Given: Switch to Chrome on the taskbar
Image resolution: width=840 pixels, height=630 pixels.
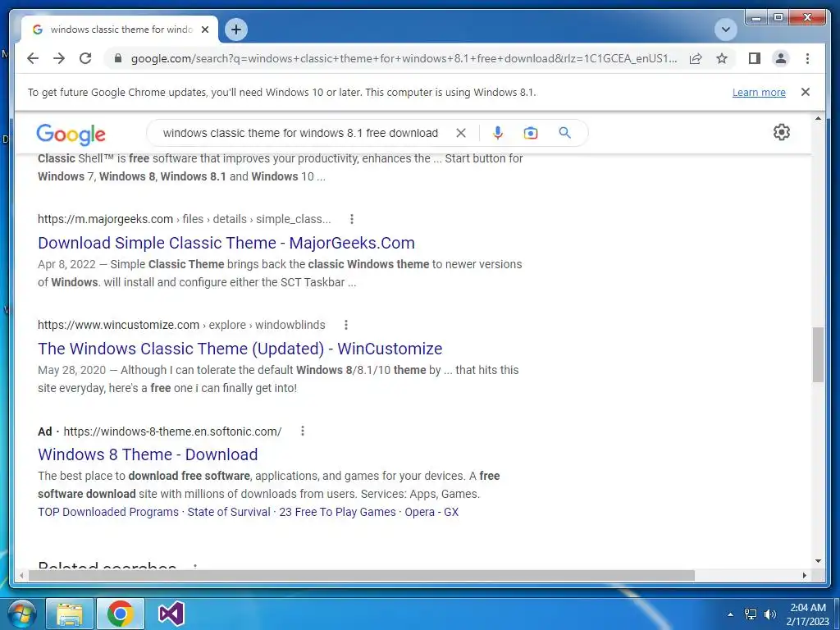Looking at the screenshot, I should point(120,614).
